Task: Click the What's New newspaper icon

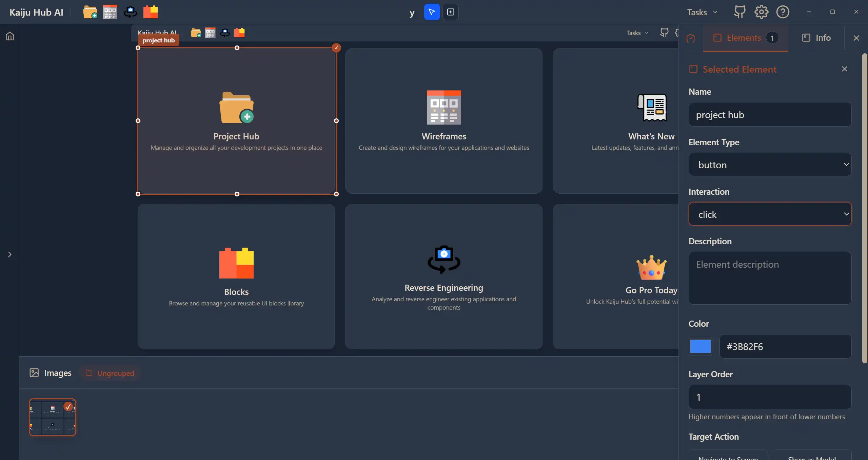Action: click(x=652, y=108)
